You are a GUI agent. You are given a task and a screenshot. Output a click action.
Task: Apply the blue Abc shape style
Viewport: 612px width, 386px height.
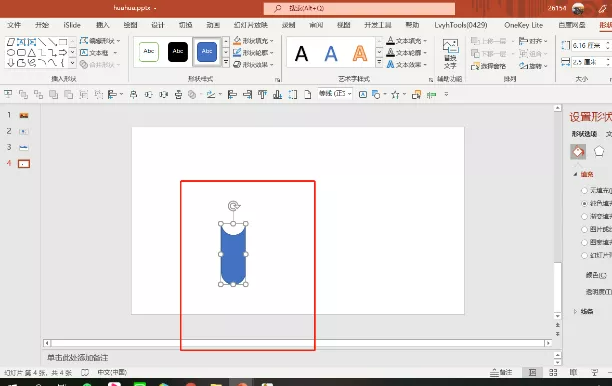[x=207, y=52]
